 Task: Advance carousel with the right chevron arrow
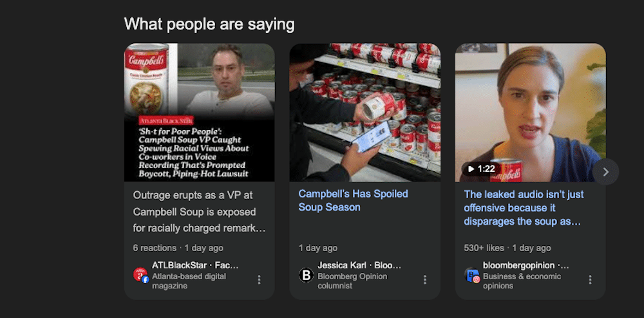pos(606,172)
